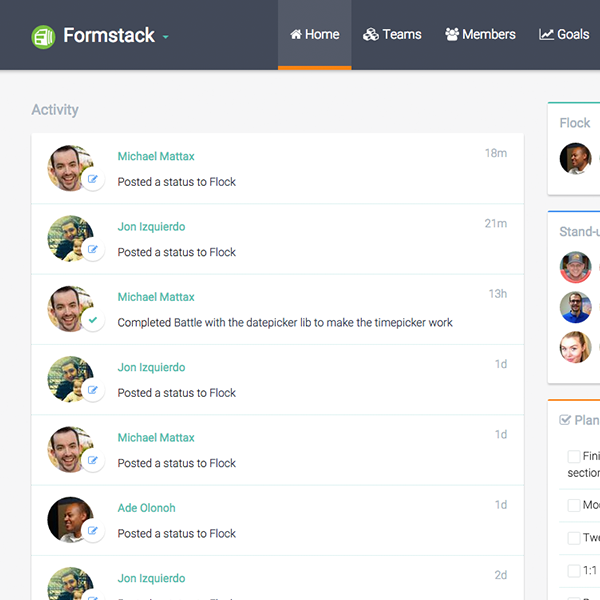Click the Flock panel title
Viewport: 600px width, 600px height.
coord(575,123)
